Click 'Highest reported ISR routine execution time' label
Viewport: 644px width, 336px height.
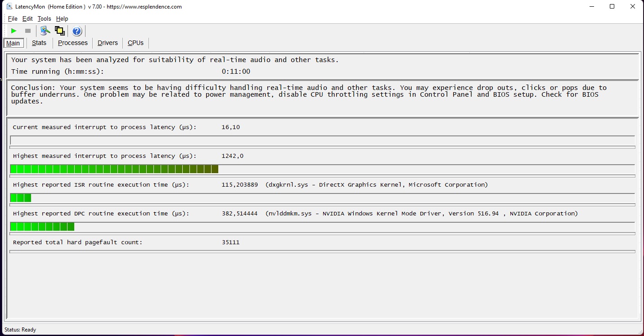pos(101,185)
